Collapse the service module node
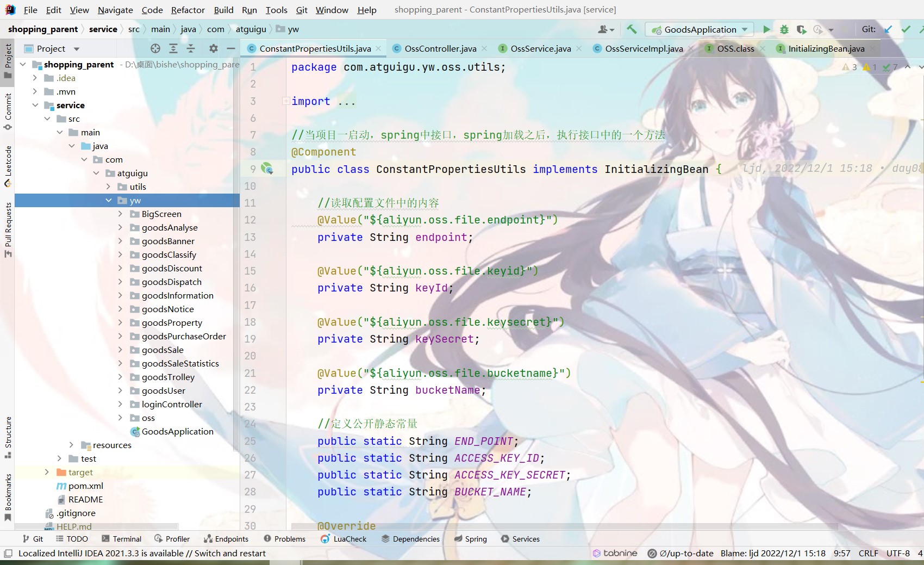 (x=35, y=105)
